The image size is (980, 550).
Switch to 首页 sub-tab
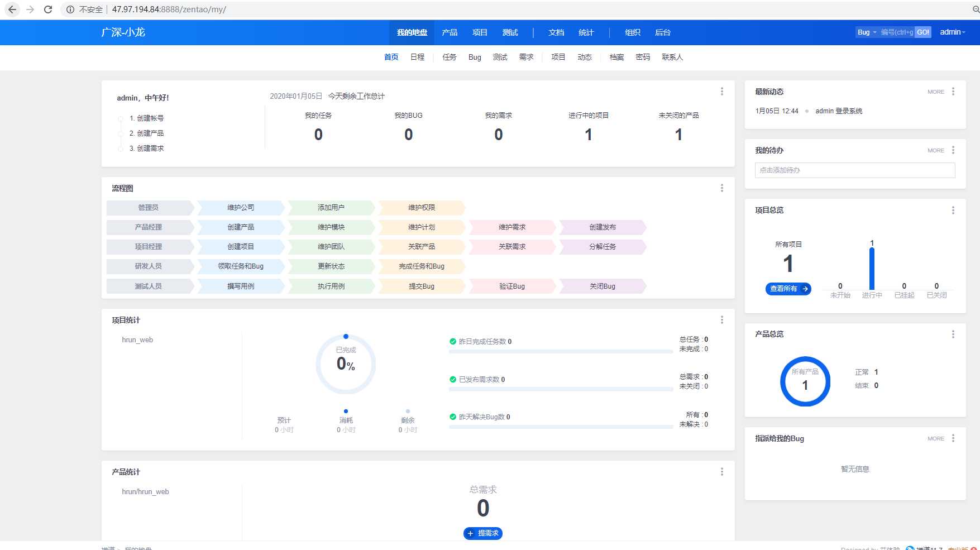(x=391, y=57)
